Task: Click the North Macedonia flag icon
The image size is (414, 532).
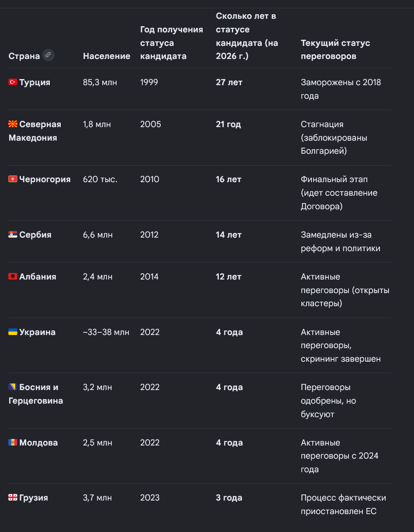Action: pos(13,124)
